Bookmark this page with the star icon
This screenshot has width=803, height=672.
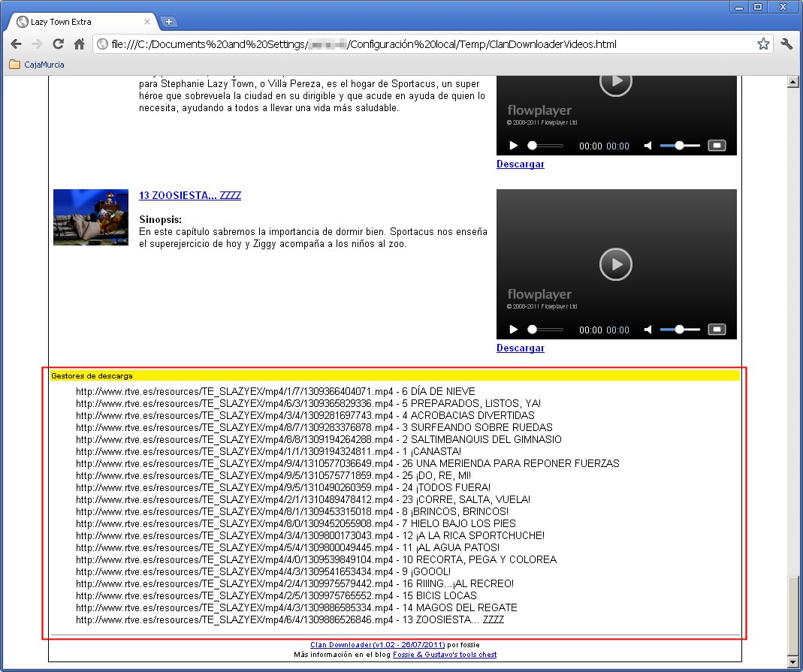click(763, 44)
